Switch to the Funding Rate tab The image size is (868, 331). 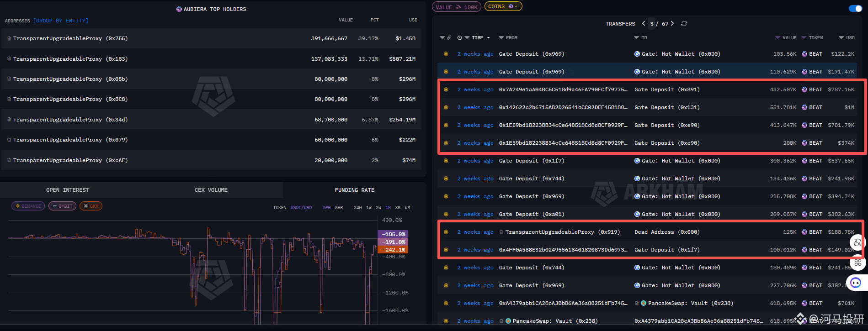pos(355,190)
